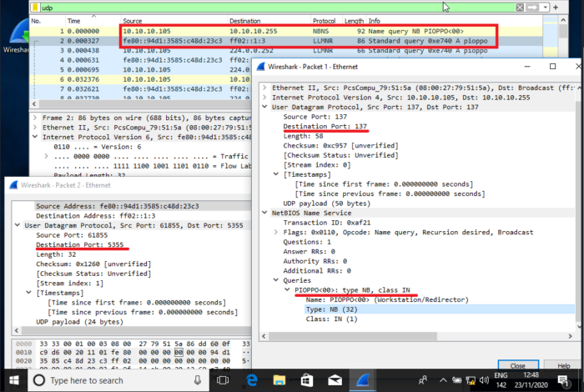The width and height of the screenshot is (584, 392).
Task: Close the Packet 1 window with Close
Action: tap(518, 365)
